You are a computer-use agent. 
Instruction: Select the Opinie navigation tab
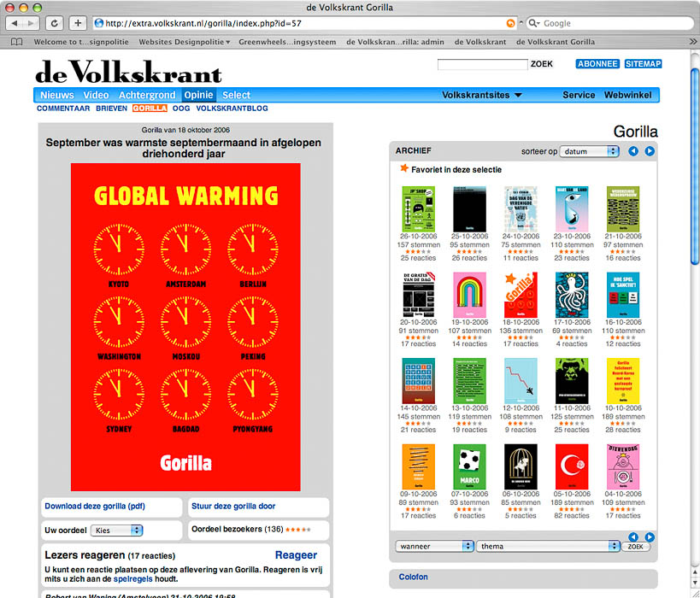[198, 95]
